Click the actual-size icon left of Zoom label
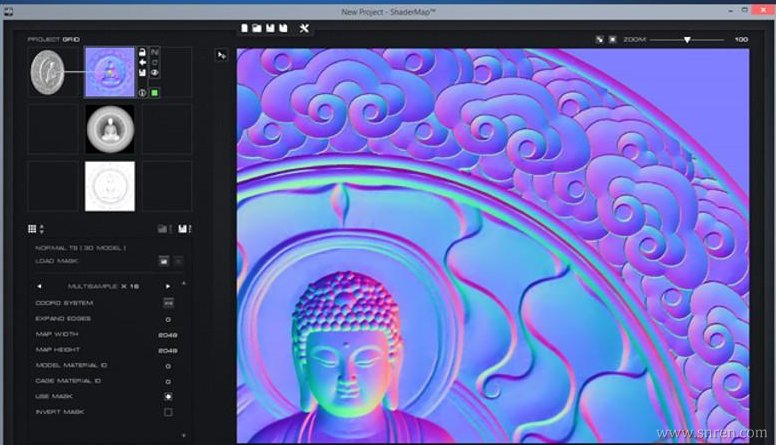Viewport: 776px width, 445px height. [612, 40]
